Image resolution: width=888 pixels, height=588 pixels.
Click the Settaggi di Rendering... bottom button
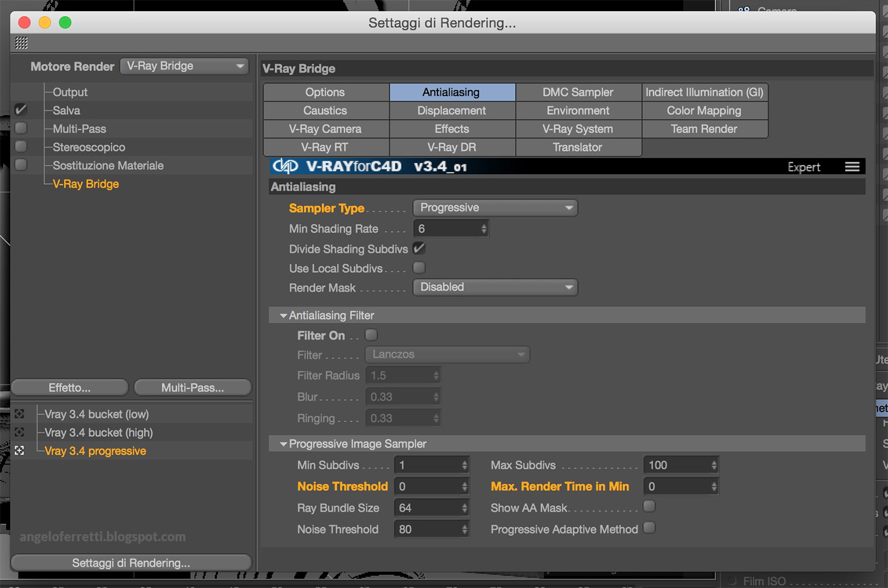click(x=131, y=563)
